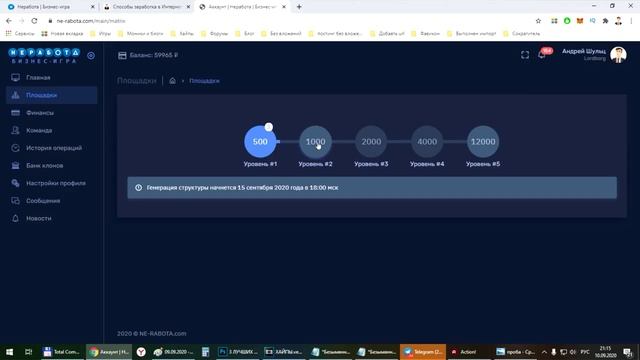Select the 500 level #1 circle
The width and height of the screenshot is (640, 360).
[260, 142]
